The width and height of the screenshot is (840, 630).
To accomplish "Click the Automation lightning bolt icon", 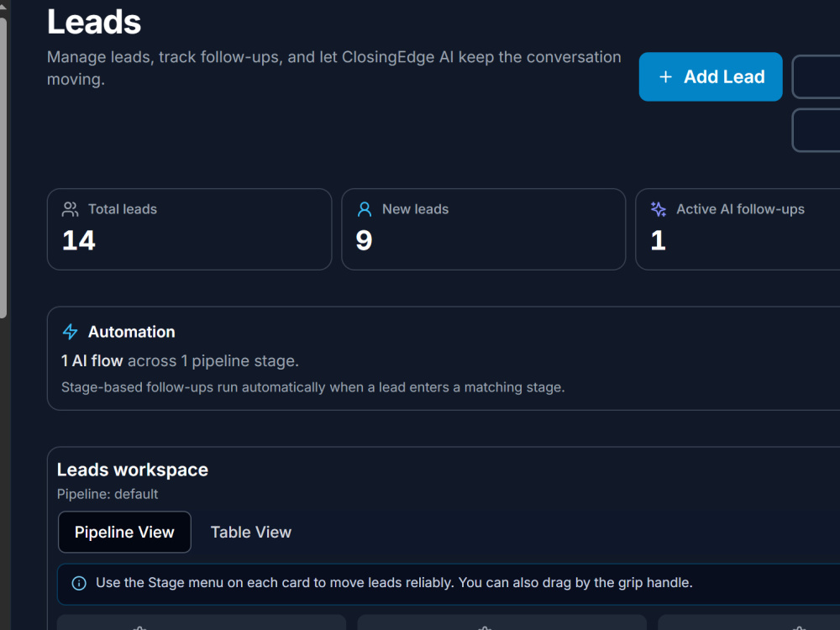I will 71,332.
